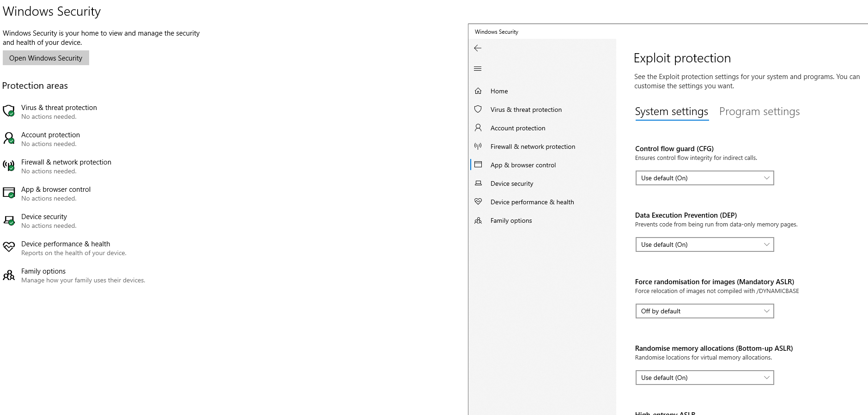Click the Device security laptop icon in Protection areas

9,220
